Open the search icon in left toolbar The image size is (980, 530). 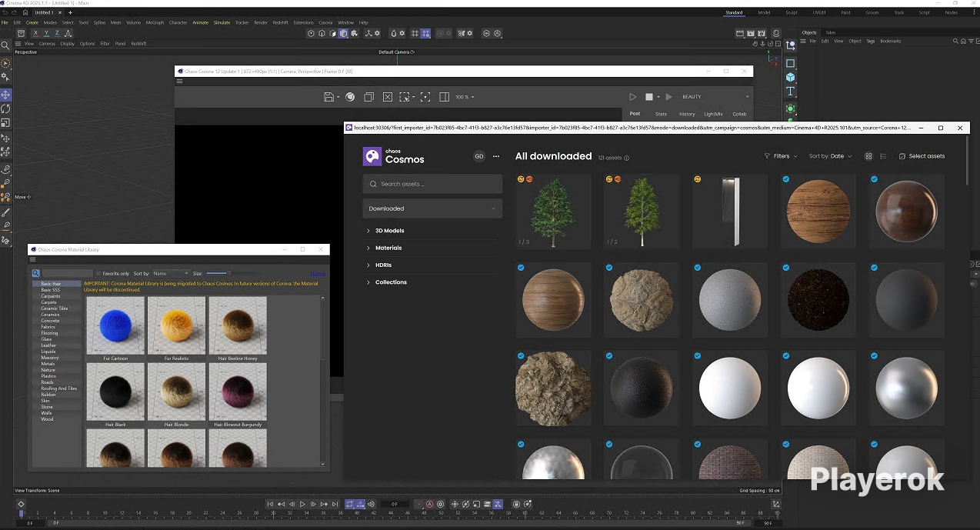5,45
